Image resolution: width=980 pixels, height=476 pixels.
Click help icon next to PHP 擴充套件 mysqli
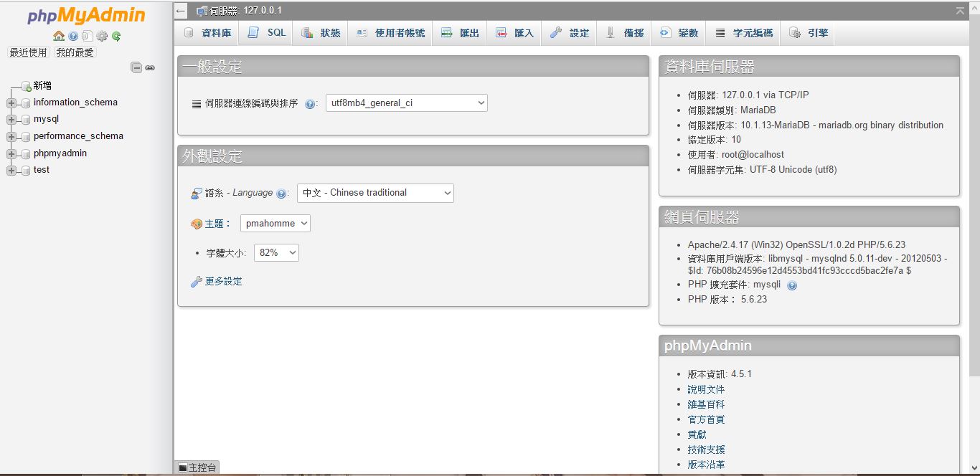[x=792, y=285]
